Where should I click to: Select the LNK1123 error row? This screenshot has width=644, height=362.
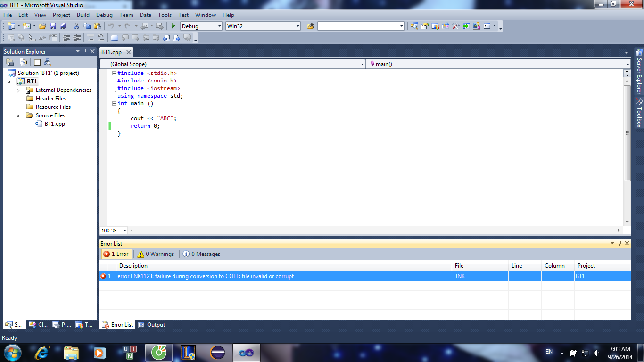point(283,276)
